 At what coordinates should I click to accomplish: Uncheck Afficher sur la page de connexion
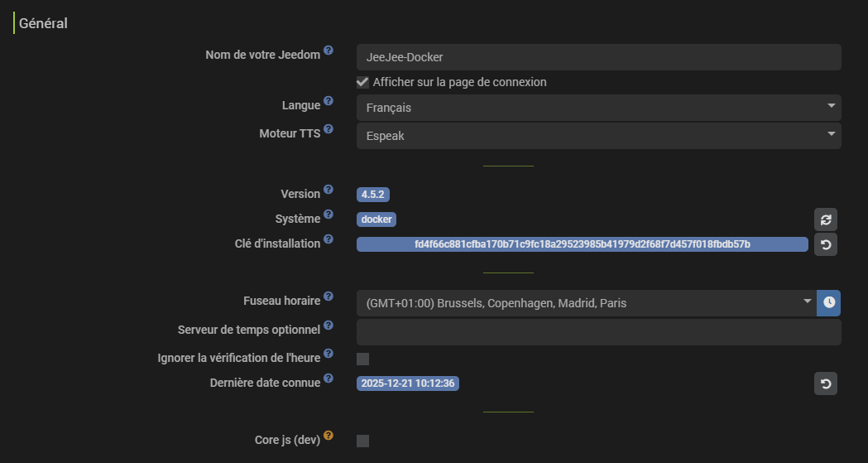pyautogui.click(x=362, y=82)
